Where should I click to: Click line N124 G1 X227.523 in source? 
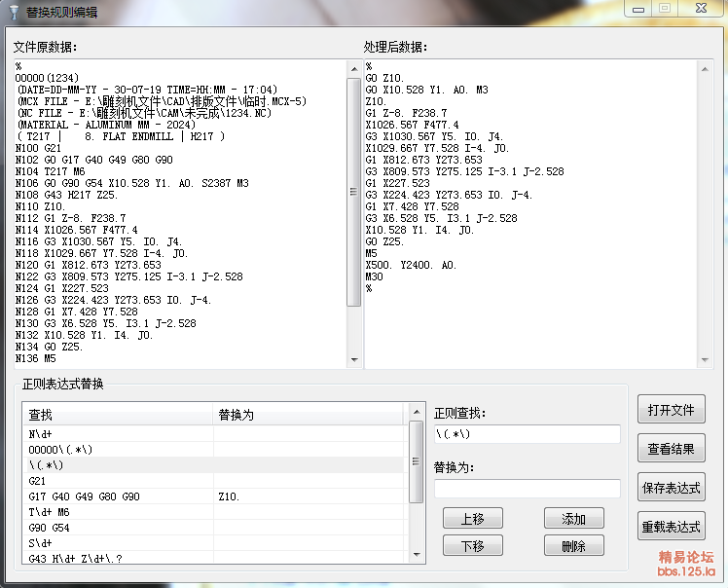click(x=61, y=288)
